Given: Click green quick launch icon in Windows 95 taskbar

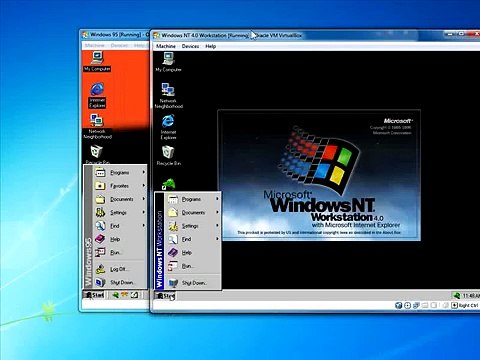Looking at the screenshot, I should coord(115,295).
